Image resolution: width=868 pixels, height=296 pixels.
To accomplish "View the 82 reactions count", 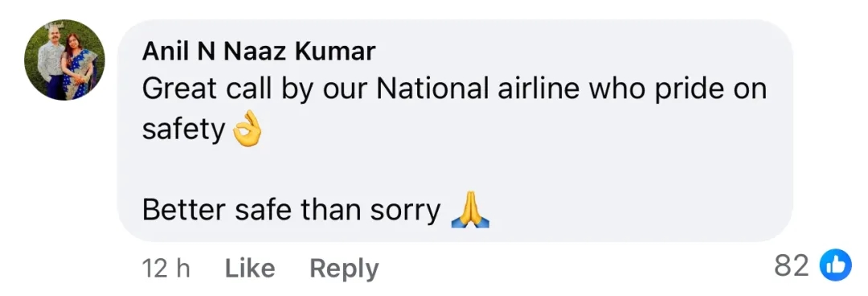I will [792, 266].
